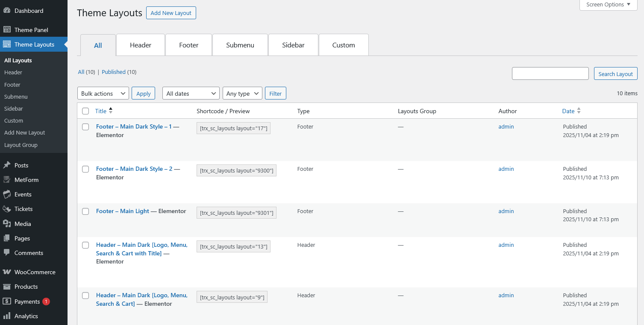Switch to the Sidebar tab
644x325 pixels.
coord(293,45)
